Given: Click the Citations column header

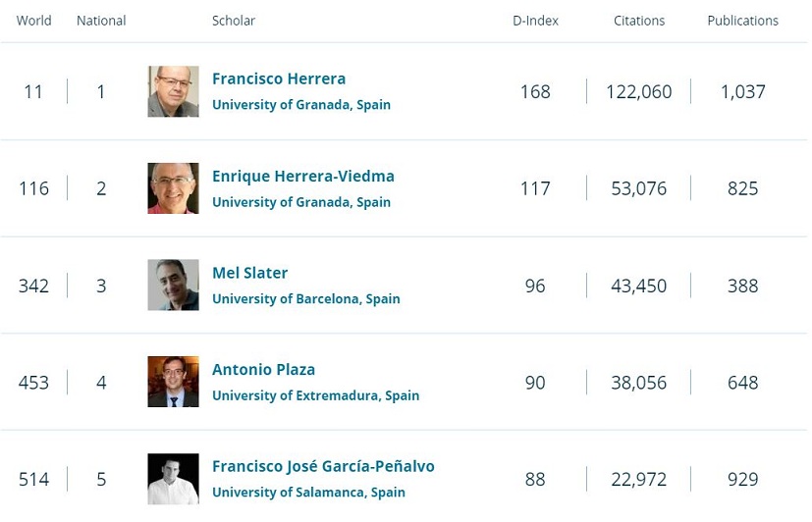Looking at the screenshot, I should pyautogui.click(x=639, y=21).
